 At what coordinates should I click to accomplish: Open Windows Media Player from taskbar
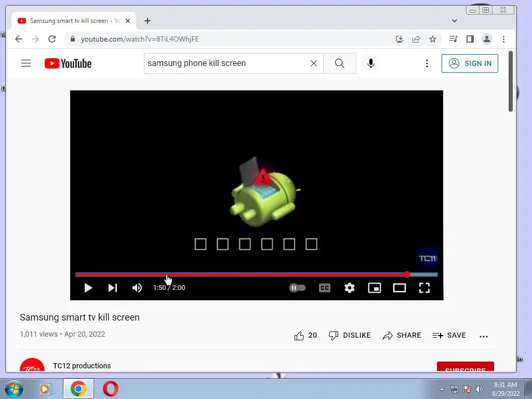[45, 389]
